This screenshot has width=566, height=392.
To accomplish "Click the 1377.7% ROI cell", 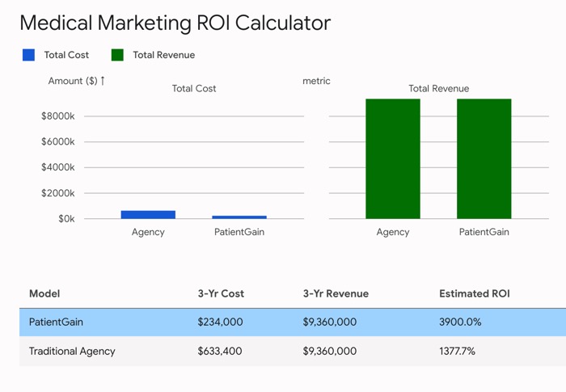I will 457,352.
